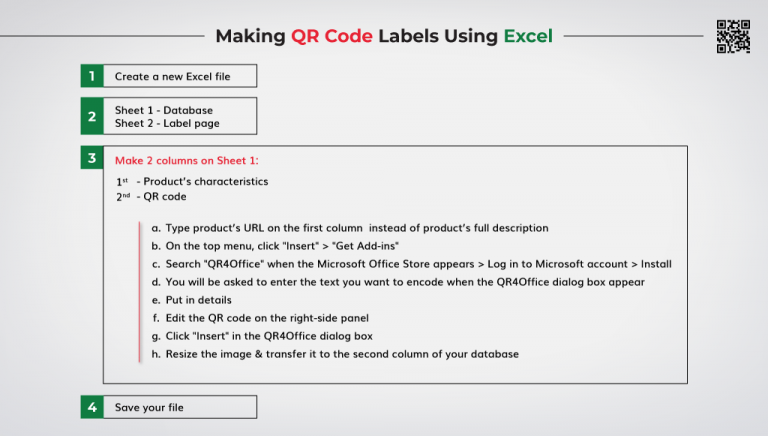Click the green number 1 step badge
Image resolution: width=768 pixels, height=436 pixels.
pyautogui.click(x=92, y=76)
